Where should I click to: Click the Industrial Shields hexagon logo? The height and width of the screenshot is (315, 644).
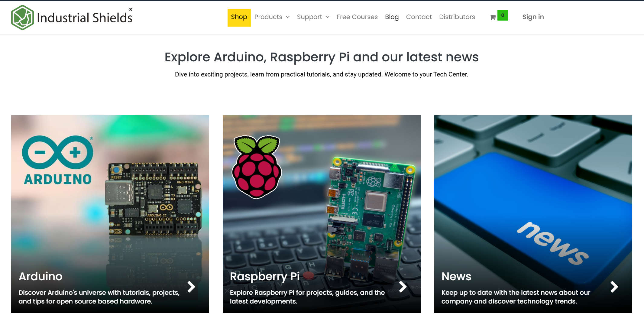point(22,18)
